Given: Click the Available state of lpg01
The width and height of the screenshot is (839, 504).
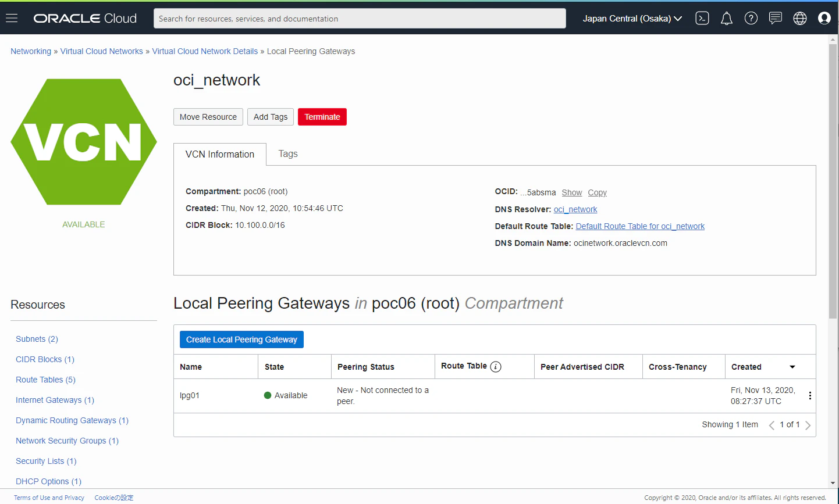Looking at the screenshot, I should 286,395.
